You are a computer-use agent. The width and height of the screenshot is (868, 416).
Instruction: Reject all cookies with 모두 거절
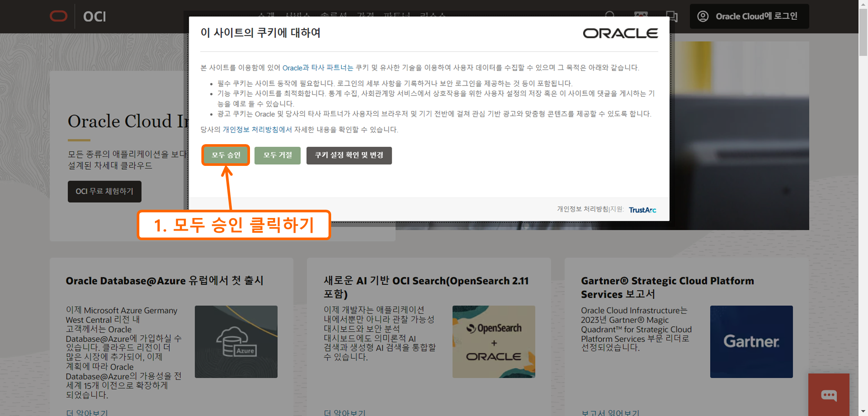pyautogui.click(x=277, y=155)
